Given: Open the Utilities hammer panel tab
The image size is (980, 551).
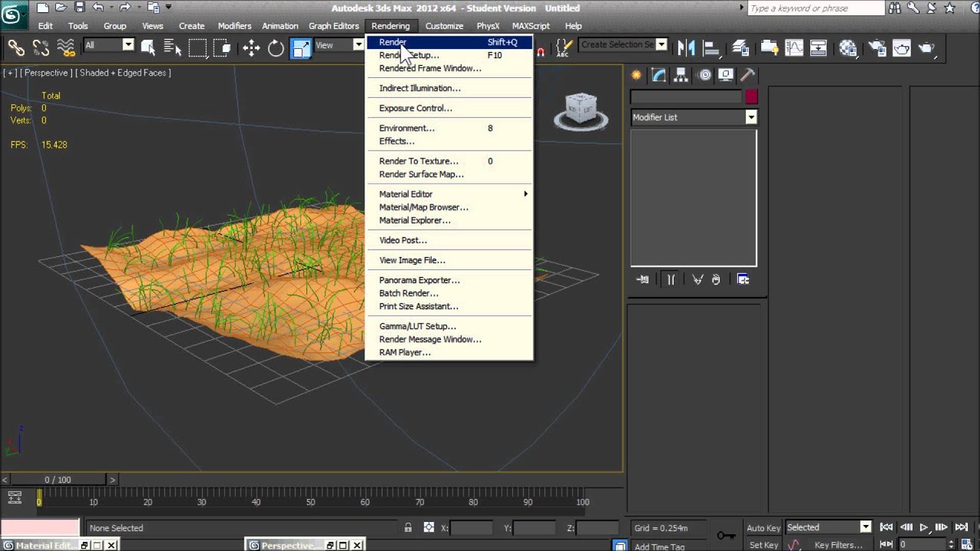Looking at the screenshot, I should (748, 75).
